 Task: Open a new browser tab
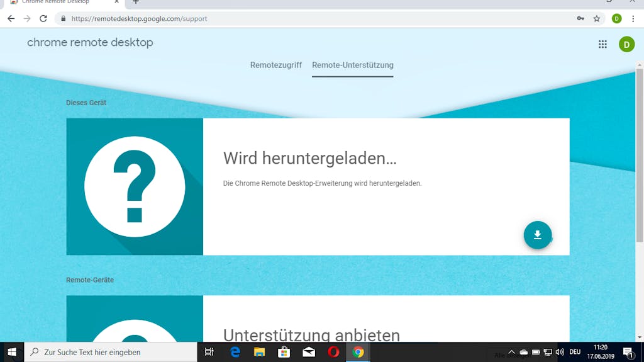136,2
